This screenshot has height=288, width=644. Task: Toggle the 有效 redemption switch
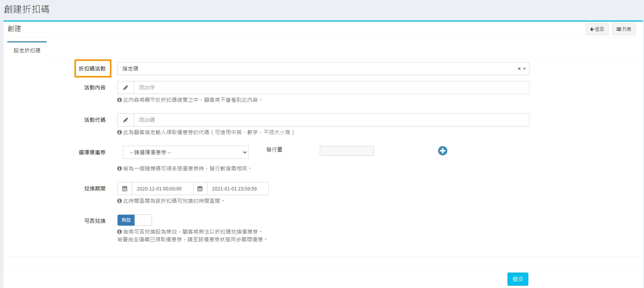134,220
